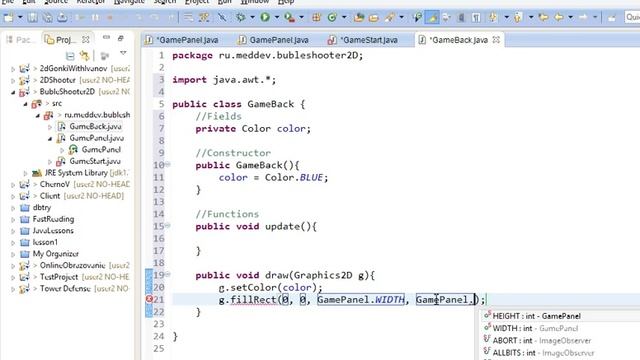Click the Next Annotation arrow icon
The image size is (640, 360).
pos(493,18)
